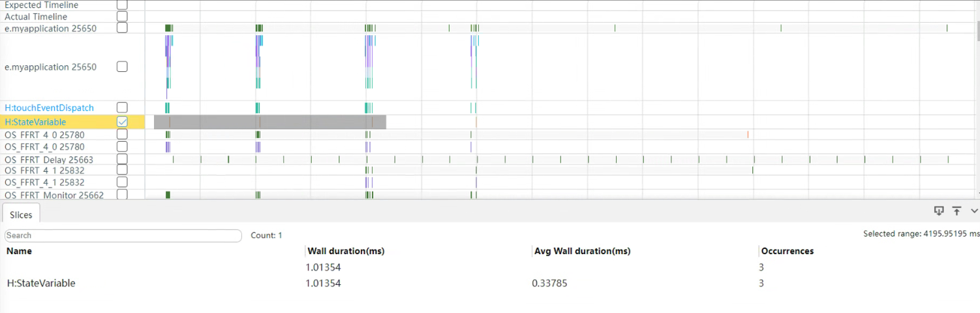Focus the Search input field
This screenshot has width=980, height=313.
click(x=123, y=235)
